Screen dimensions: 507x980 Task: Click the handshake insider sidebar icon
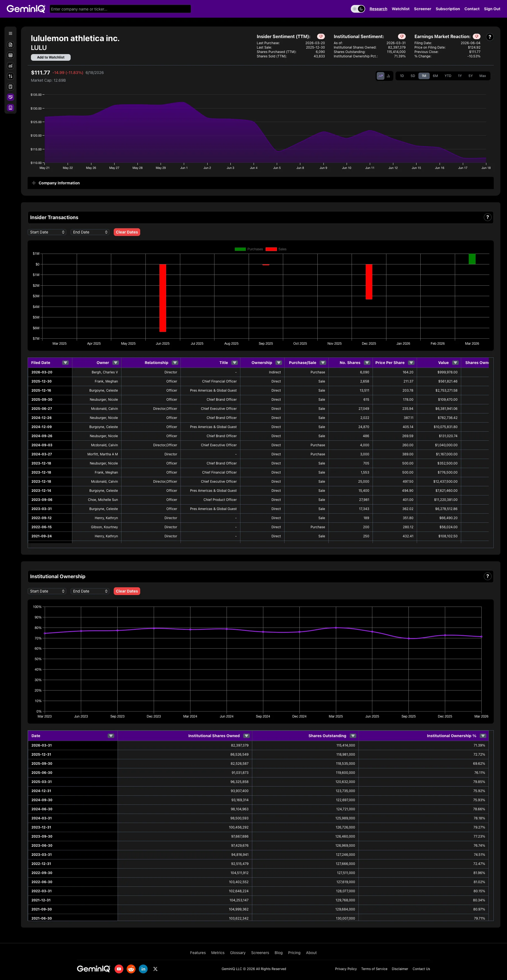pyautogui.click(x=10, y=97)
